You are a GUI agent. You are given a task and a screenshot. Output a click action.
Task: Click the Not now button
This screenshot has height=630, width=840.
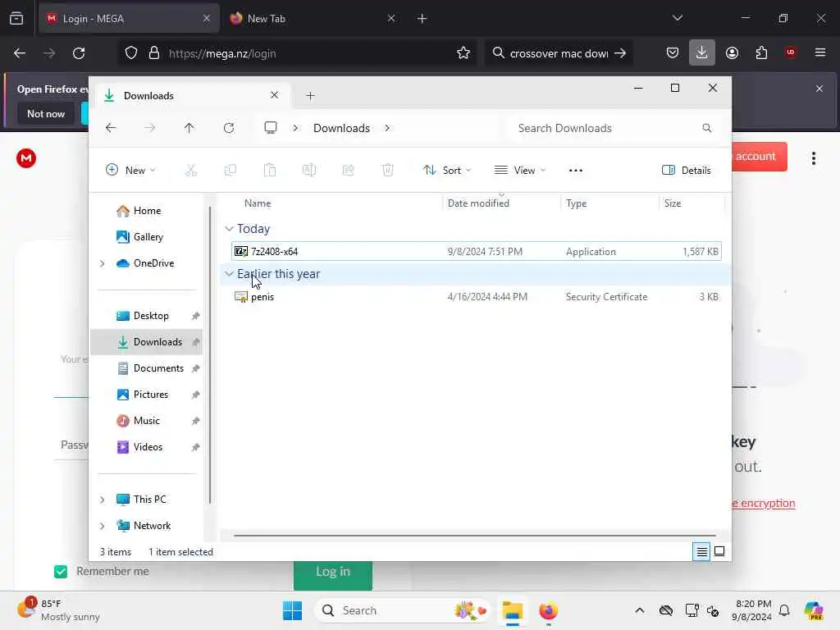pos(46,114)
